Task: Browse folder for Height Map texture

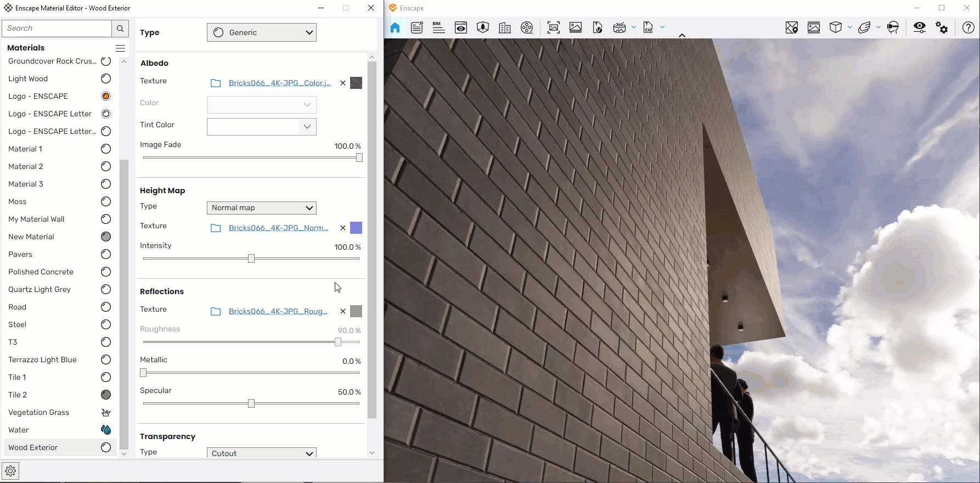Action: [x=216, y=228]
